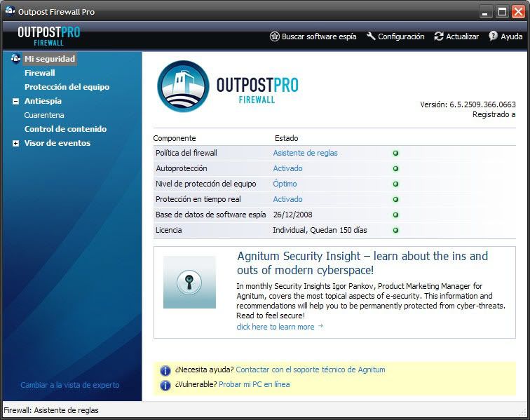Image resolution: width=530 pixels, height=420 pixels.
Task: Open Contactar con el soporte técnico link
Action: (x=311, y=370)
